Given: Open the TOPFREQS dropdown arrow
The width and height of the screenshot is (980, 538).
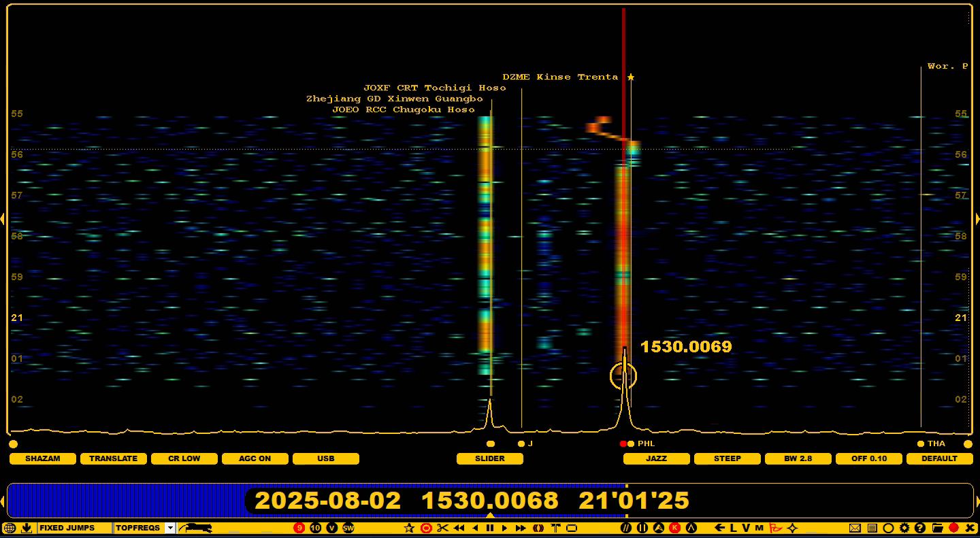Looking at the screenshot, I should tap(170, 528).
